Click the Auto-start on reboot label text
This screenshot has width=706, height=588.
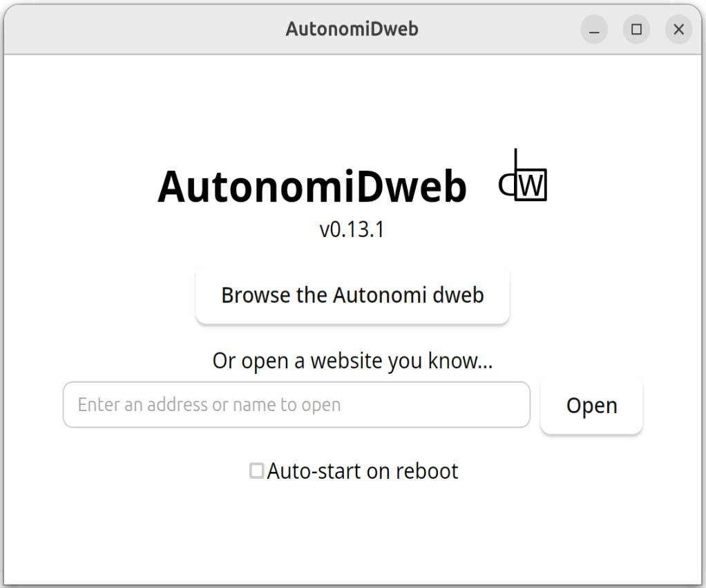(x=363, y=471)
